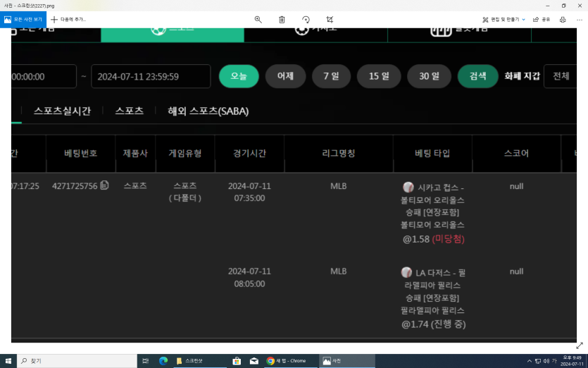
Task: Open 스크린샷 folder in taskbar
Action: point(200,361)
